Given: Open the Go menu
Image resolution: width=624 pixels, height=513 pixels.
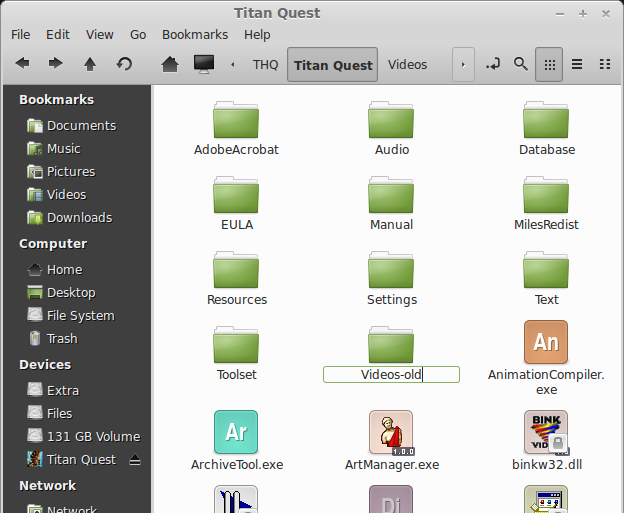Looking at the screenshot, I should (138, 35).
